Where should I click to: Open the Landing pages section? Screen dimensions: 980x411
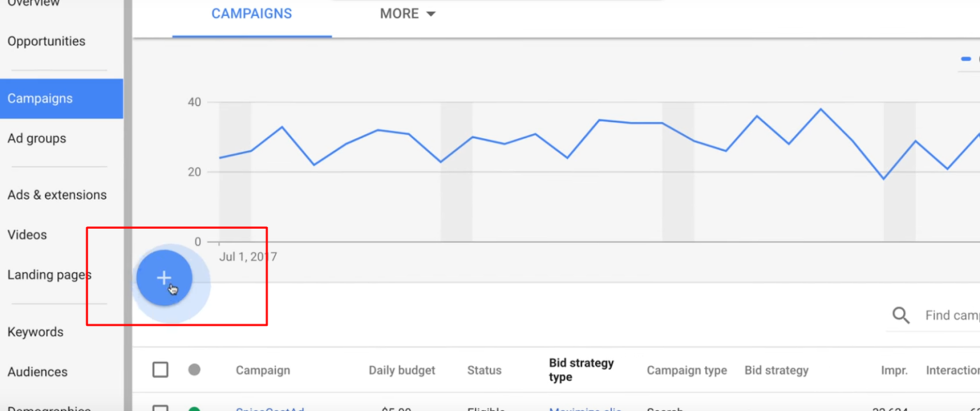click(x=49, y=274)
